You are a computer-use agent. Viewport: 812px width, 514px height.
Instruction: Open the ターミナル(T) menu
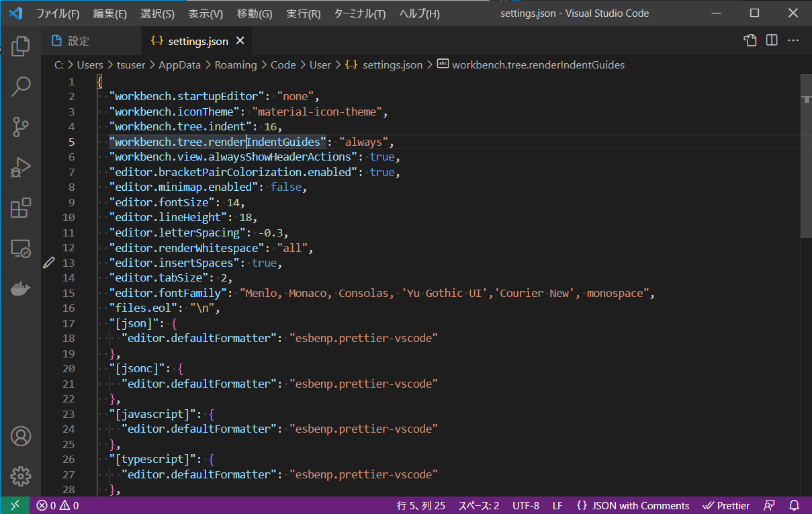pyautogui.click(x=360, y=13)
